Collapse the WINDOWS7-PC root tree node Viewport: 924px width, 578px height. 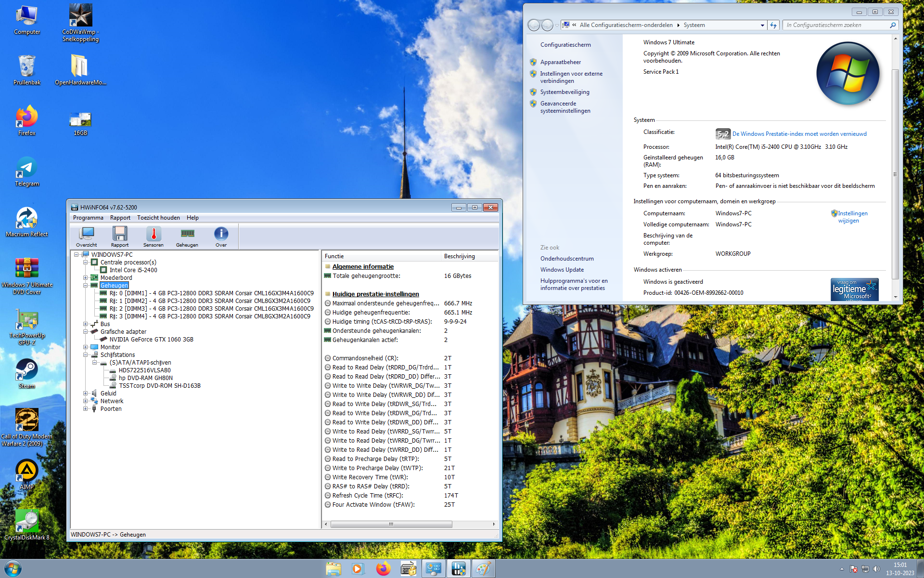point(76,255)
